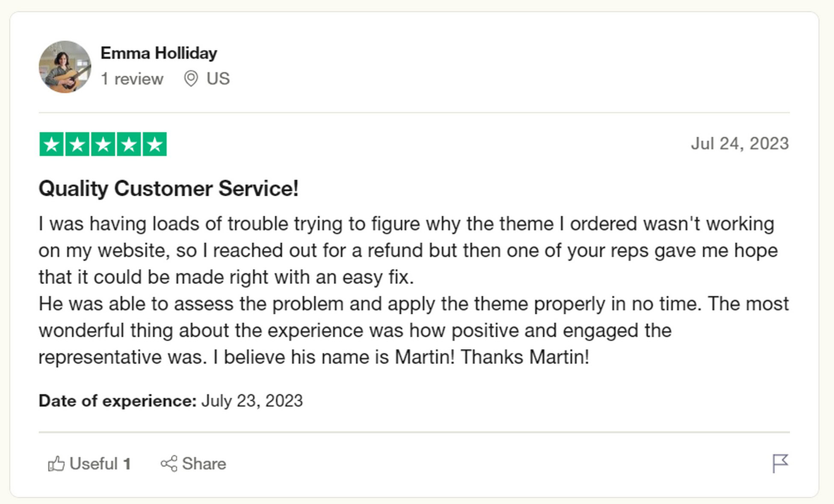Click the third green rating star
834x504 pixels.
pos(103,144)
